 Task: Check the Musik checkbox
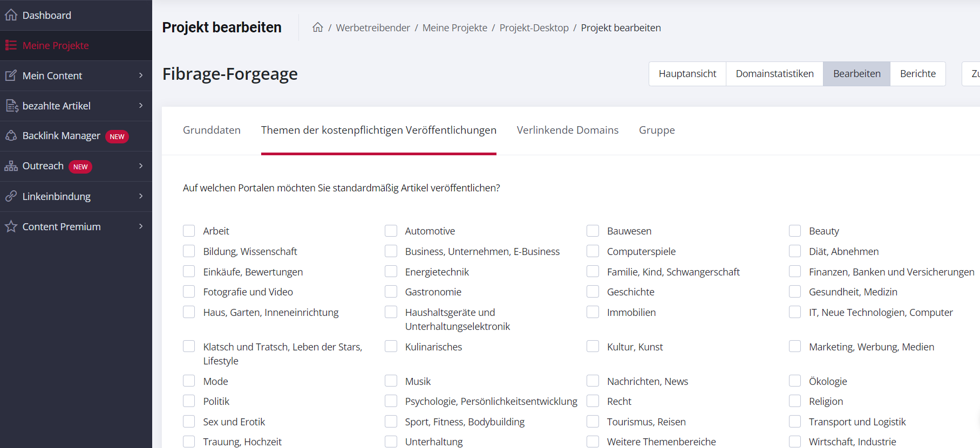(391, 381)
